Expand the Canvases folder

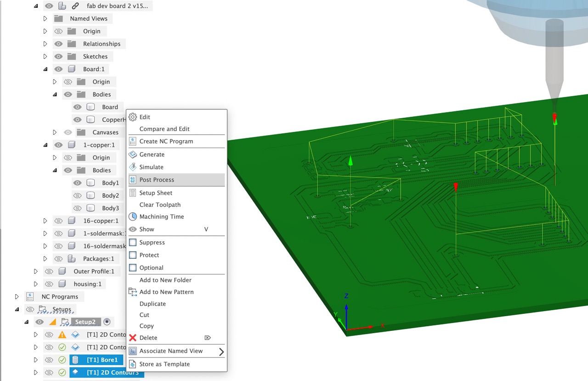[x=55, y=132]
